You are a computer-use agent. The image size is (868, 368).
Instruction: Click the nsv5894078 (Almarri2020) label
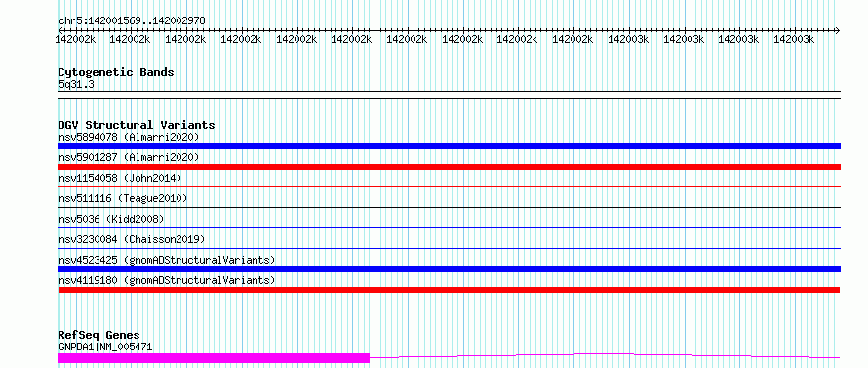(x=129, y=137)
